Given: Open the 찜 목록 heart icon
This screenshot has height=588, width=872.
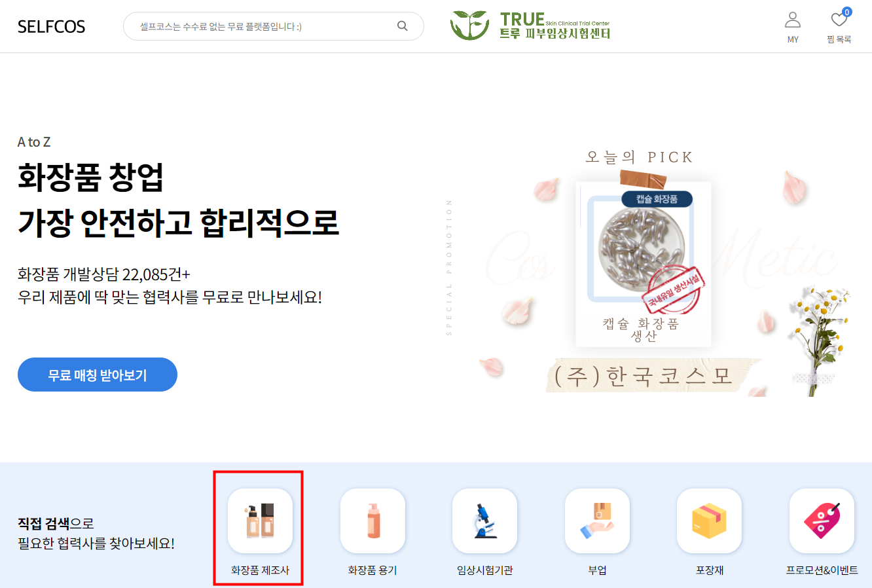Looking at the screenshot, I should 839,20.
